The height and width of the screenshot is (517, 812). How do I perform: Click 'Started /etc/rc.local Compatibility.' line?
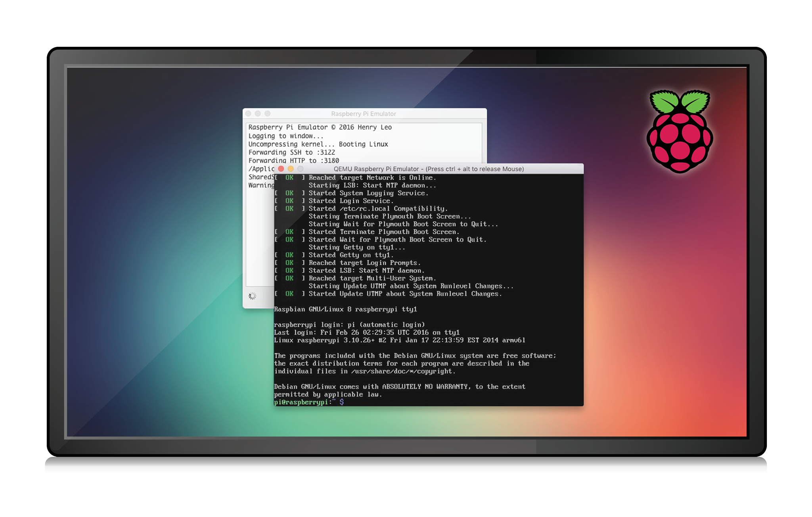tap(378, 209)
